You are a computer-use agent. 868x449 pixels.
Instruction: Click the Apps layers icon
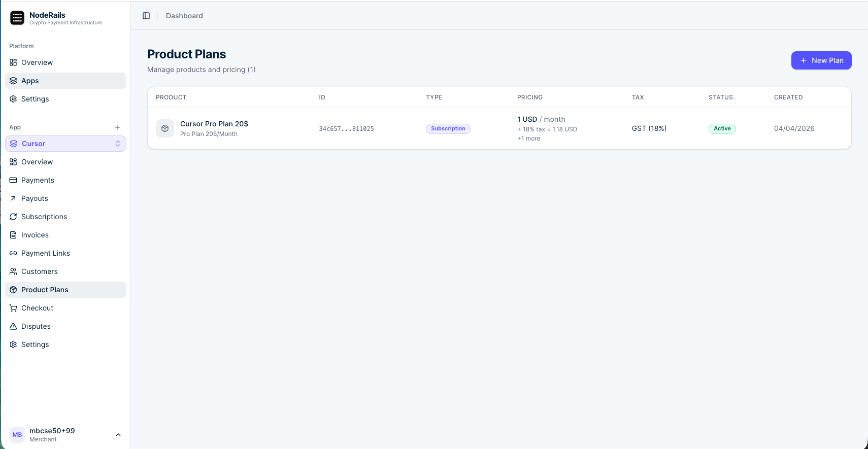(x=13, y=81)
